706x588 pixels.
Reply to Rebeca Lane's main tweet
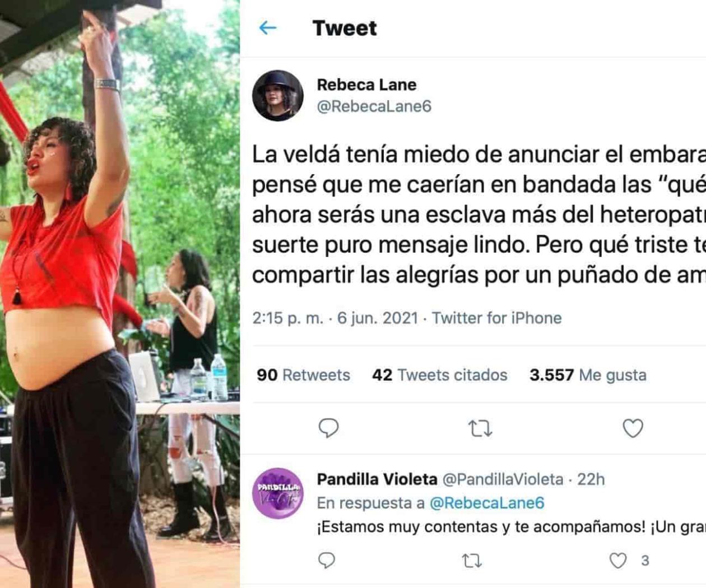[328, 428]
